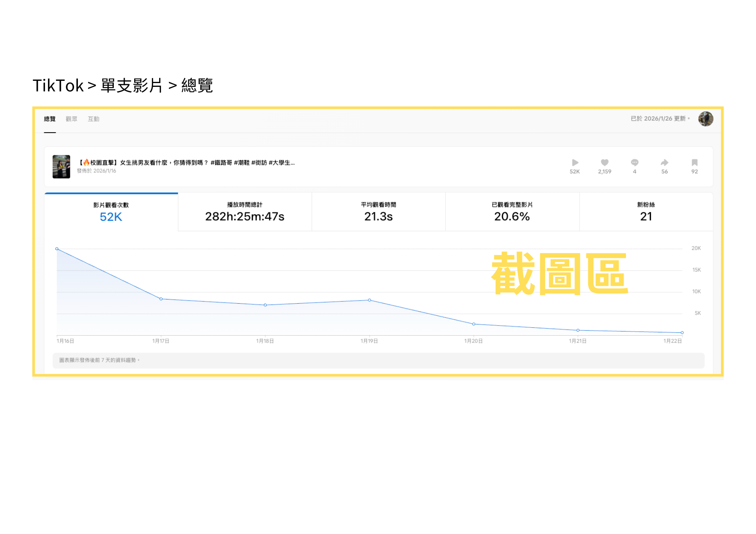Switch to the 總覽 tab
756x534 pixels.
[x=50, y=119]
